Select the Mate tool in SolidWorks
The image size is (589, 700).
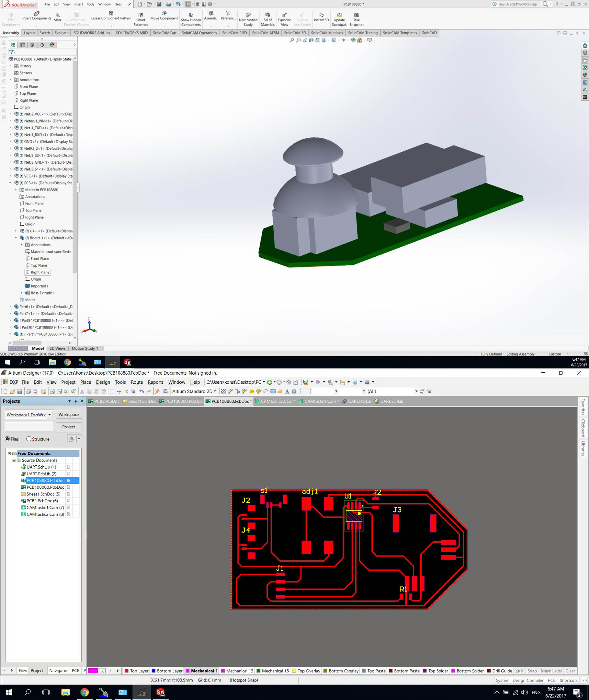(58, 17)
